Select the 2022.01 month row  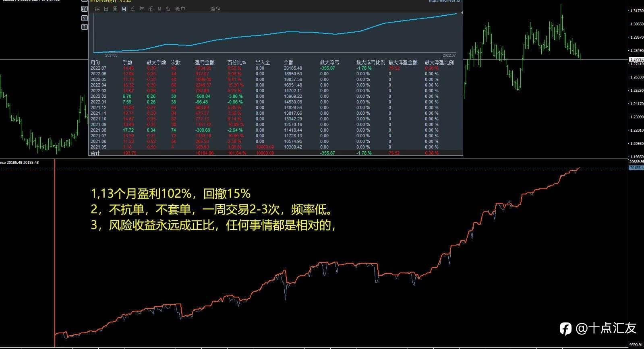click(x=275, y=102)
